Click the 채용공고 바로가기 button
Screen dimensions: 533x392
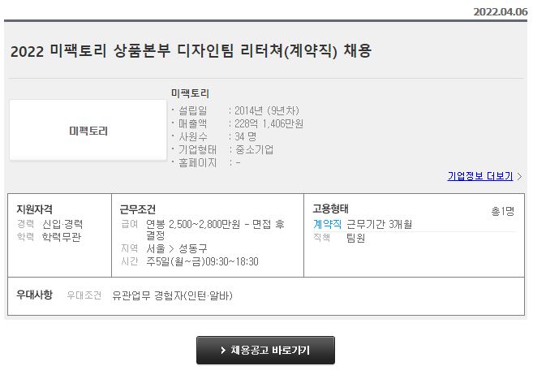(265, 350)
